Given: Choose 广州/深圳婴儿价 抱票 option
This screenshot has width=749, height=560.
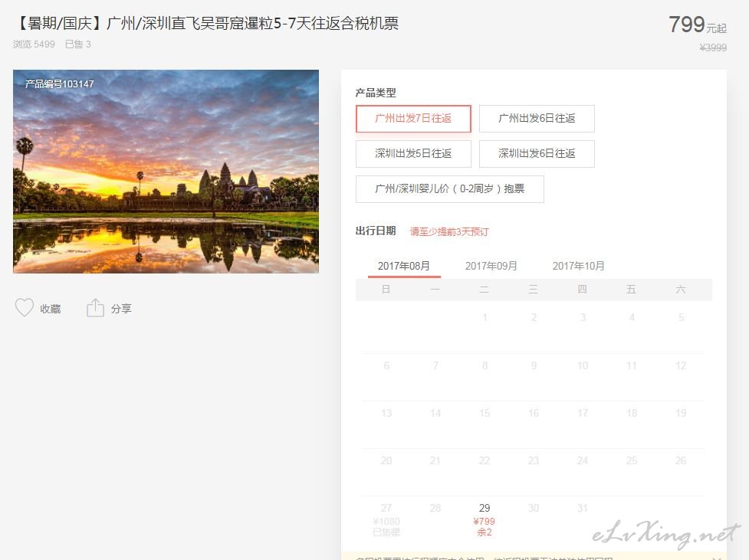Looking at the screenshot, I should pos(449,189).
